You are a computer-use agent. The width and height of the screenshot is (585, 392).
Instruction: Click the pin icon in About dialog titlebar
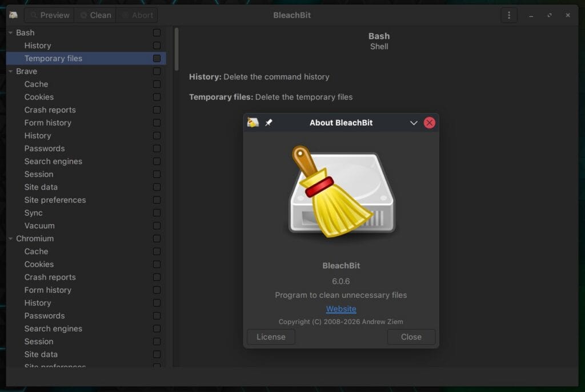click(269, 123)
